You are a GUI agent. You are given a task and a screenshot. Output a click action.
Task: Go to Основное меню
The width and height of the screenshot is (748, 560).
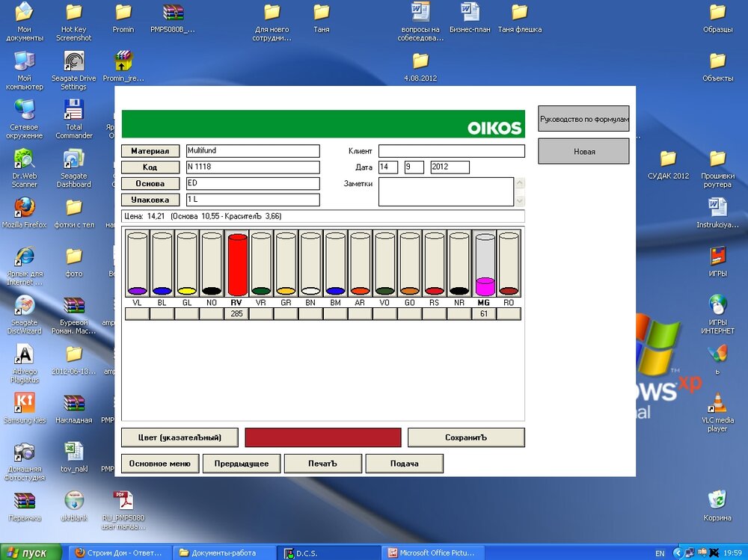tap(160, 464)
